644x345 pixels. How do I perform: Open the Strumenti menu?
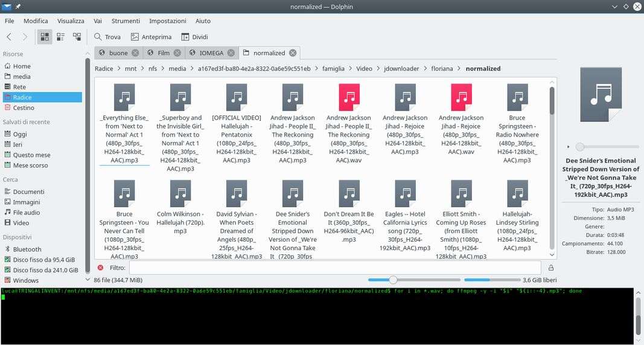[x=126, y=21]
